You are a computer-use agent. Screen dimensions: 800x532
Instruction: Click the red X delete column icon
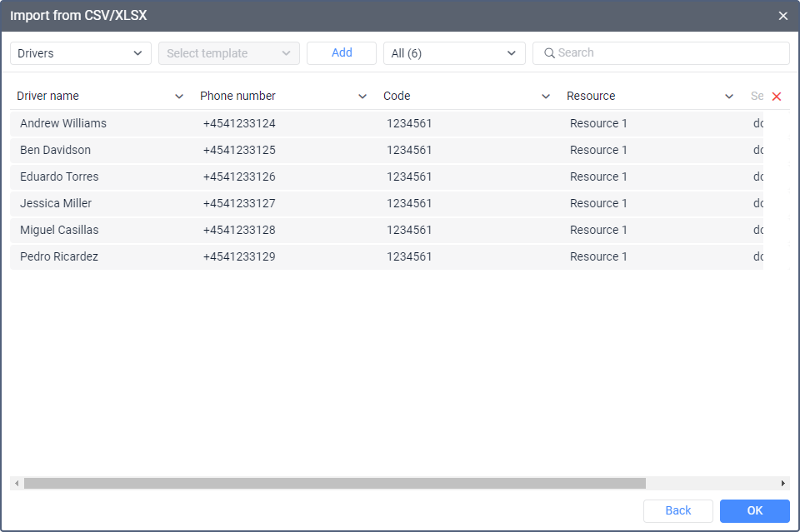[777, 97]
